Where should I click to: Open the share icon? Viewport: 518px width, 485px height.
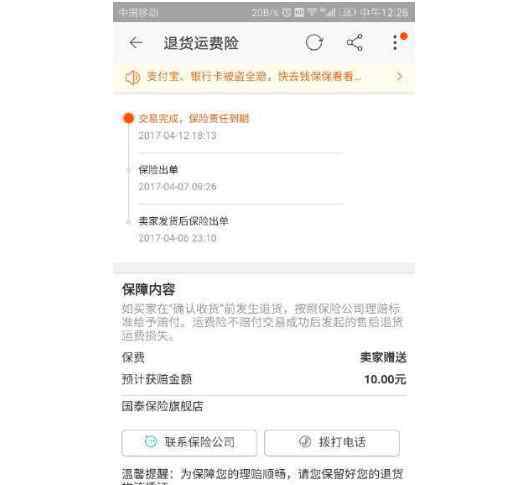click(355, 42)
